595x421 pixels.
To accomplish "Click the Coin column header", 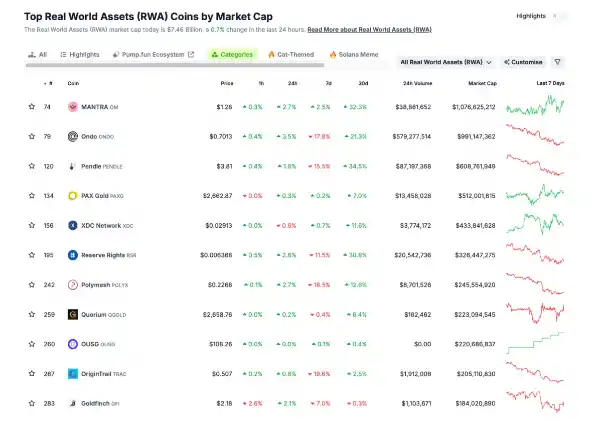I will (73, 83).
